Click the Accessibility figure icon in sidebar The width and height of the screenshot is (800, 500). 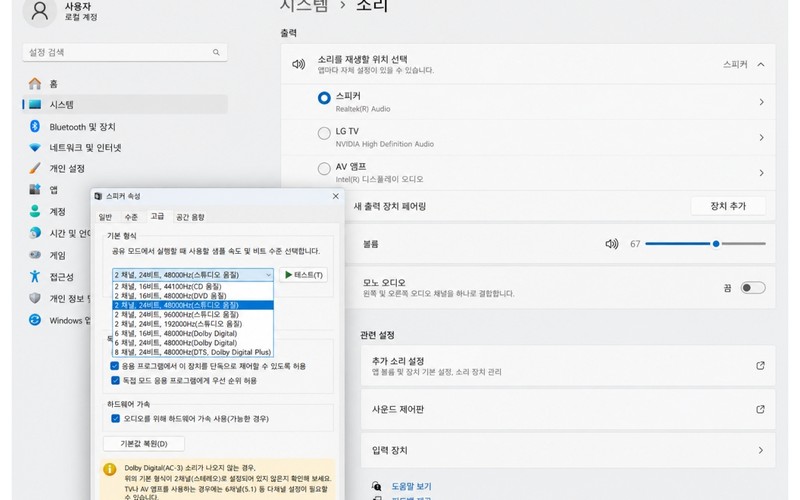(x=35, y=276)
